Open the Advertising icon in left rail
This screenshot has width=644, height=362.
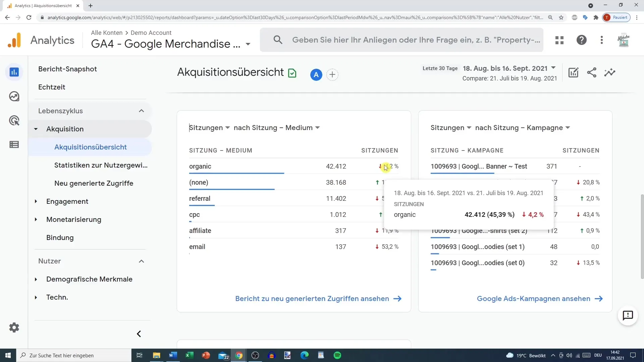pyautogui.click(x=14, y=121)
